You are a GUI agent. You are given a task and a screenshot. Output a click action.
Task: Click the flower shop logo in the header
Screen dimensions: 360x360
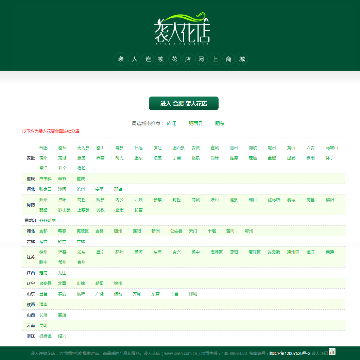point(182,29)
